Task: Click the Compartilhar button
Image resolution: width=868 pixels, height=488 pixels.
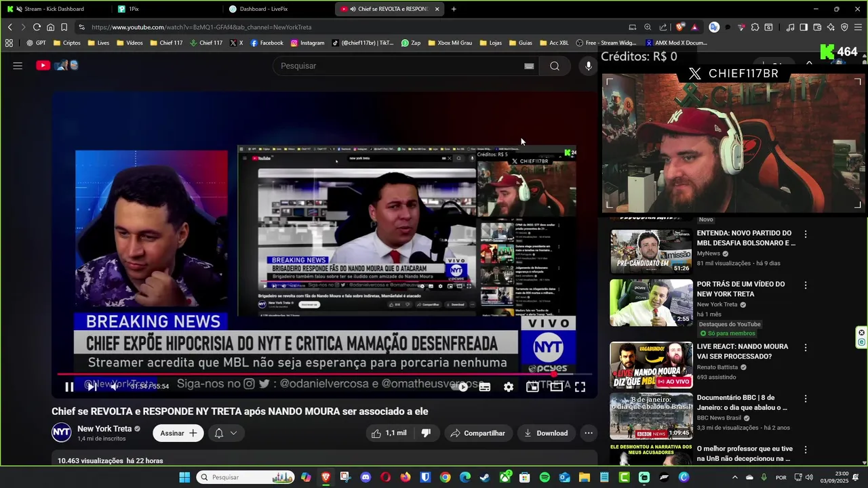Action: (478, 433)
